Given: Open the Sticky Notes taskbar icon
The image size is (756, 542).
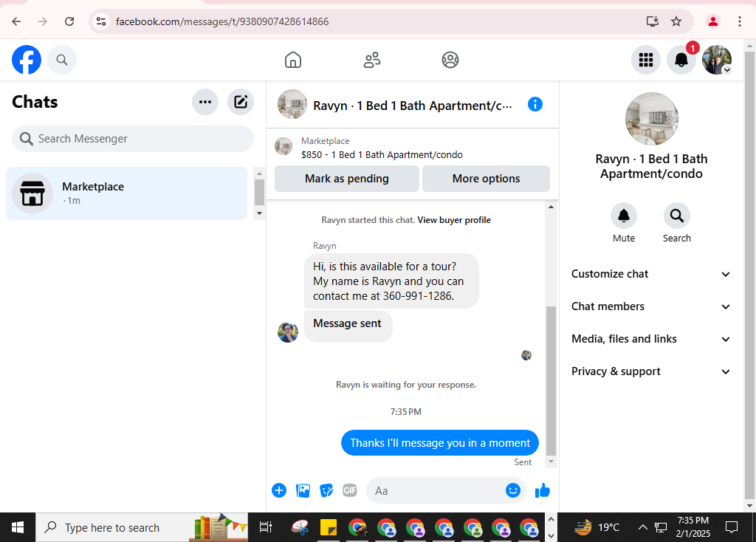Looking at the screenshot, I should click(x=329, y=527).
